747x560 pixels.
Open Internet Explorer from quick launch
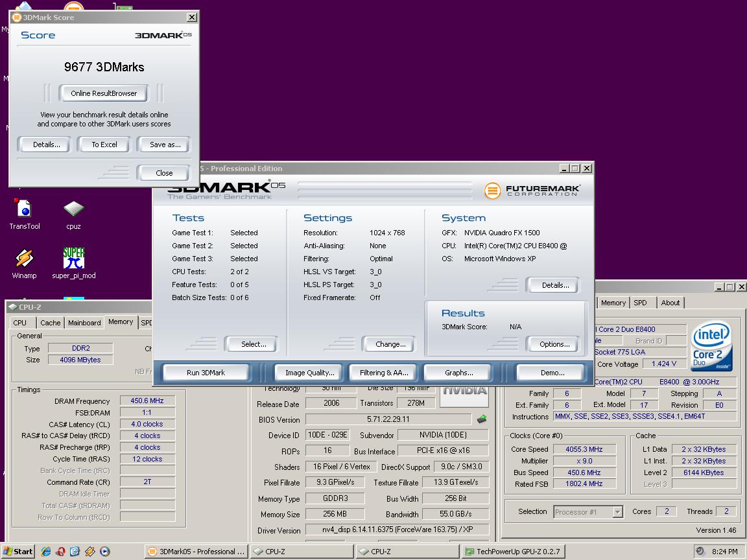(46, 552)
